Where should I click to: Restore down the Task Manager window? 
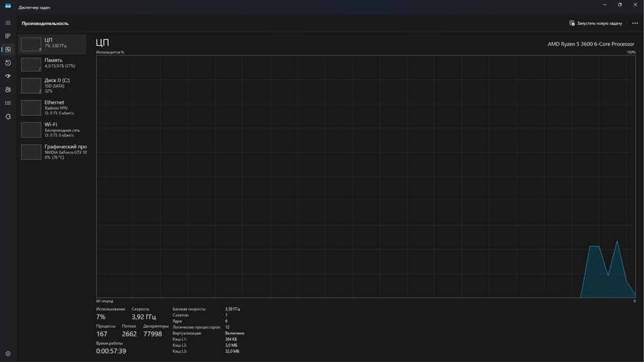coord(620,5)
